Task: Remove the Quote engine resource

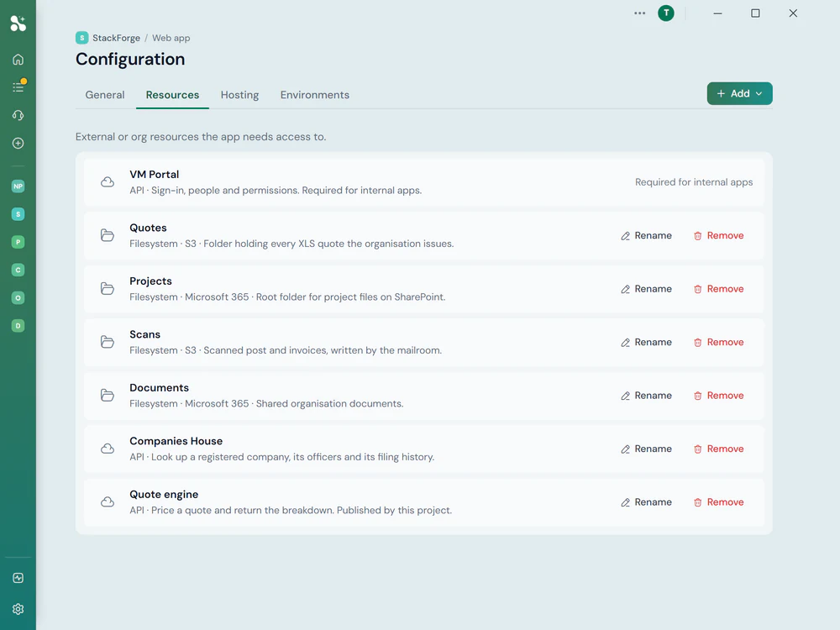Action: click(719, 502)
